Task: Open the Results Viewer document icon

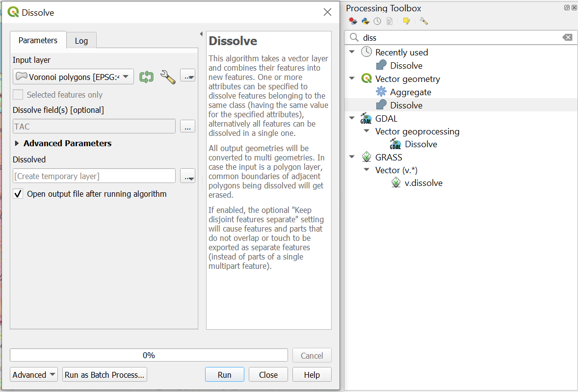Action: (x=390, y=21)
